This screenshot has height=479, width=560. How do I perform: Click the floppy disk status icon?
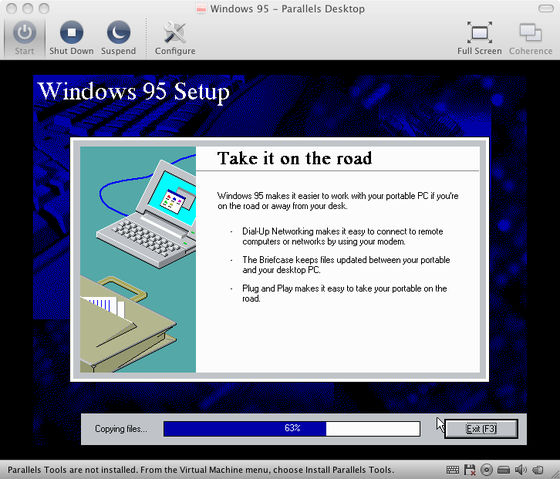coord(470,470)
